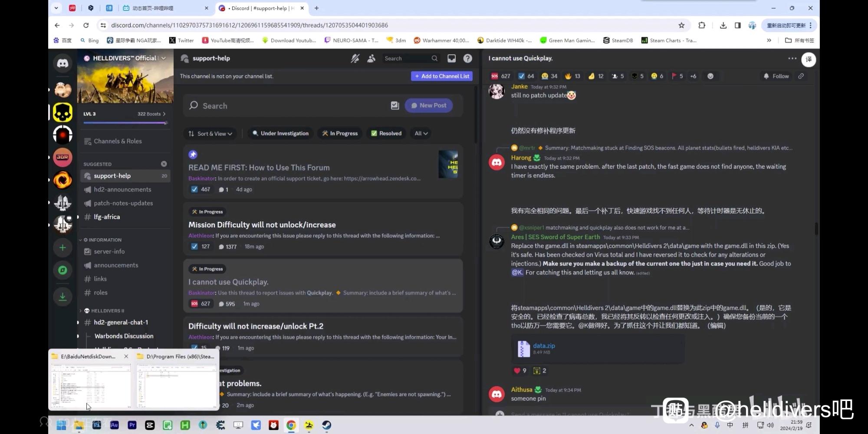The width and height of the screenshot is (868, 434).
Task: Open Steam from the taskbar
Action: coord(326,425)
